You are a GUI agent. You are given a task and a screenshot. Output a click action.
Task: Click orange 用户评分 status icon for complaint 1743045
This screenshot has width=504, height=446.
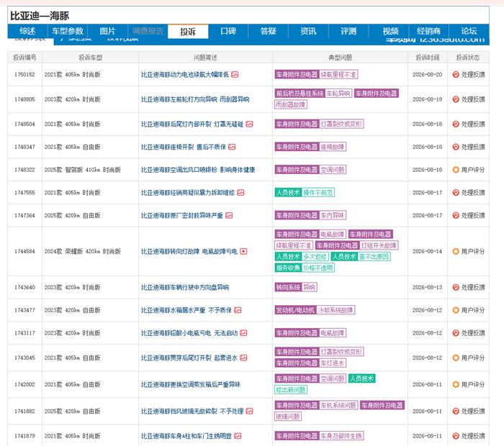tap(456, 358)
